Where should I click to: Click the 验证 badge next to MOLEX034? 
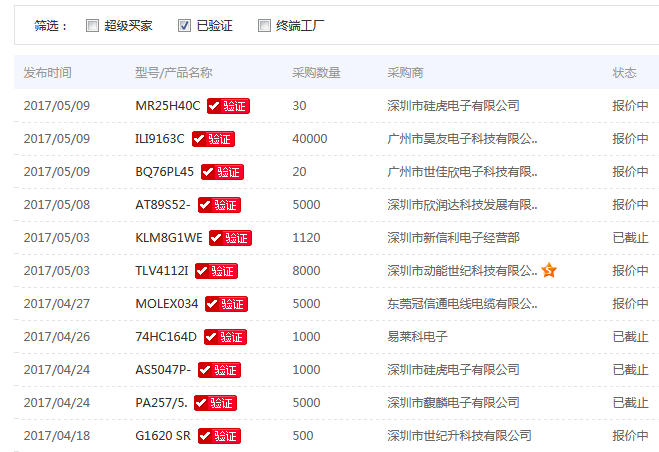click(x=227, y=304)
